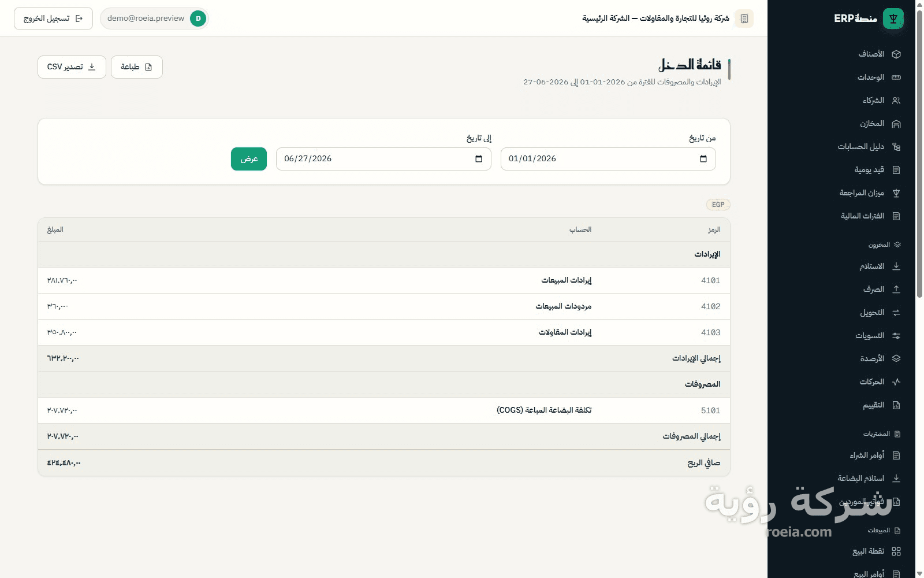This screenshot has height=578, width=924.
Task: Click the EGP currency badge
Action: pyautogui.click(x=718, y=205)
